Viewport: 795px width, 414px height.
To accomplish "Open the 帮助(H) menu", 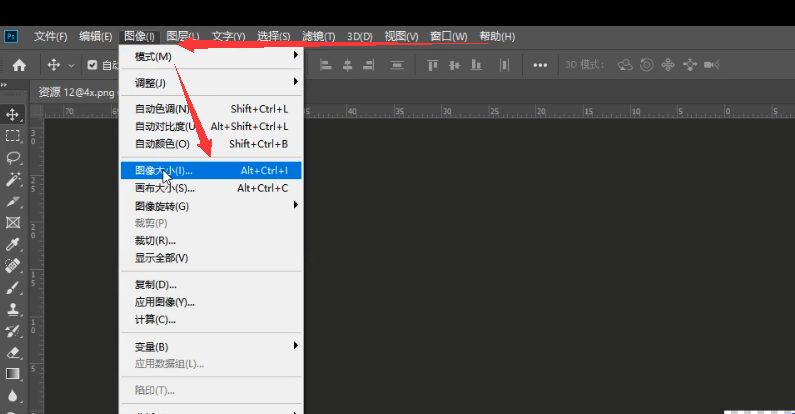I will 497,36.
